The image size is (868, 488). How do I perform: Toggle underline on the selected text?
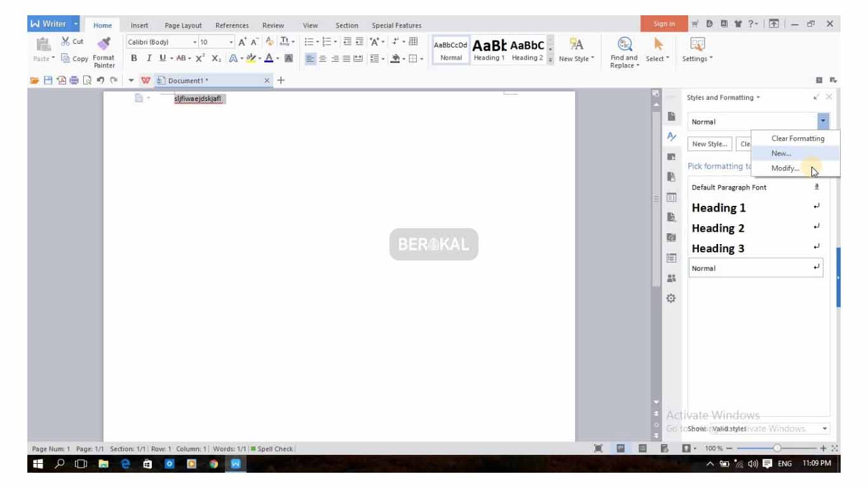[x=161, y=57]
